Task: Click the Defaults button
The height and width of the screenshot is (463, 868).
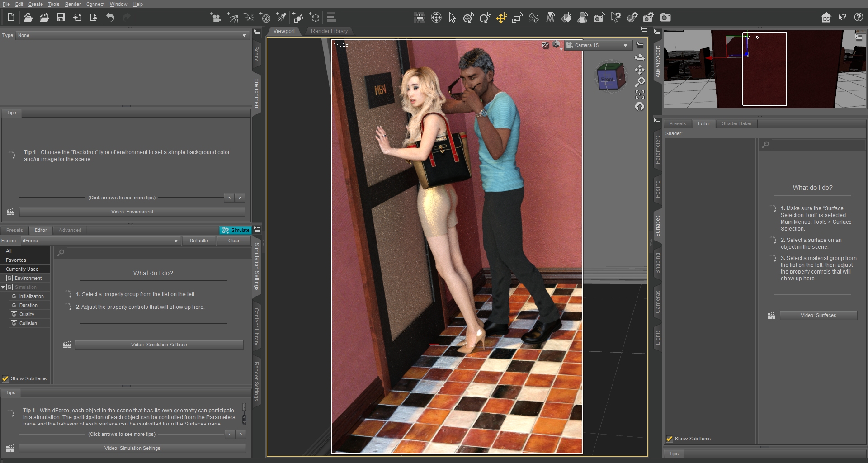Action: [x=198, y=241]
